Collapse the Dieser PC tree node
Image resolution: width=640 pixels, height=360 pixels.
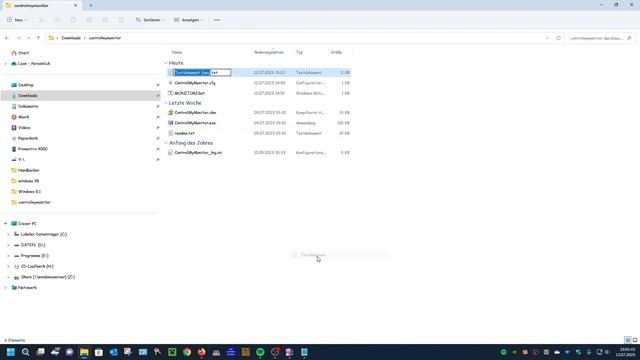tap(6, 224)
